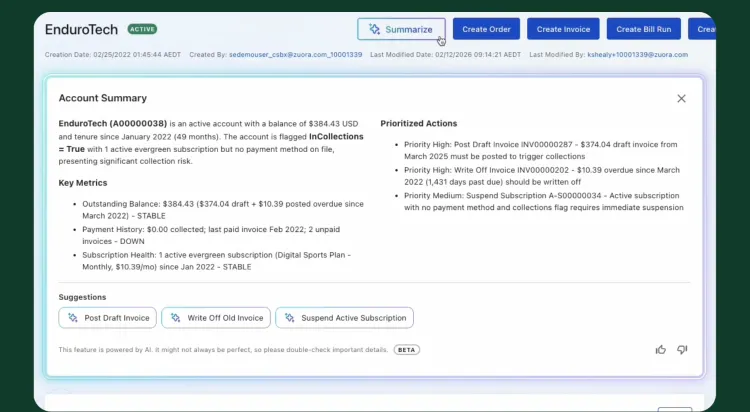Select Write Off Old Invoice suggestion
Screen dimensions: 750x412
click(216, 318)
